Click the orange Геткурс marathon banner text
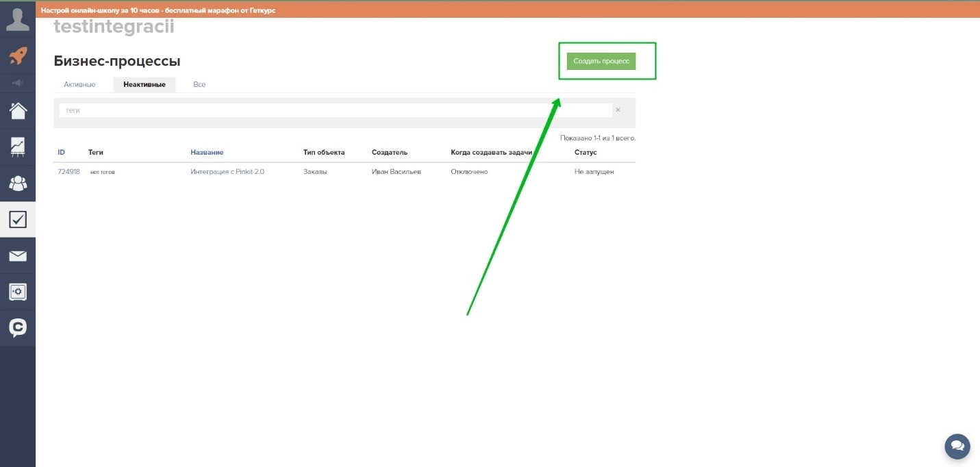Viewport: 980px width, 467px height. pyautogui.click(x=158, y=11)
